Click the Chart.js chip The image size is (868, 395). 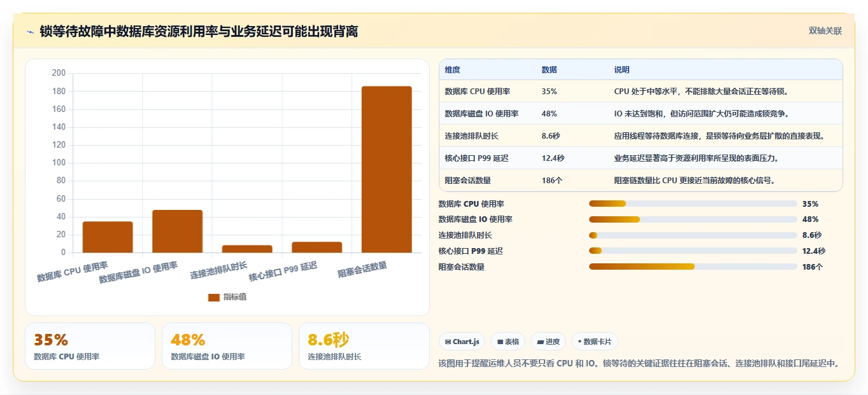click(462, 342)
